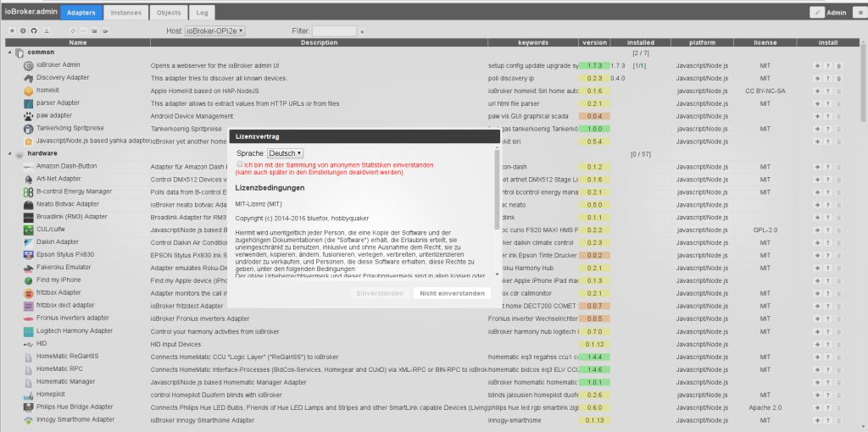Click the B-control Energy Manager green icon
The width and height of the screenshot is (868, 432).
28,192
